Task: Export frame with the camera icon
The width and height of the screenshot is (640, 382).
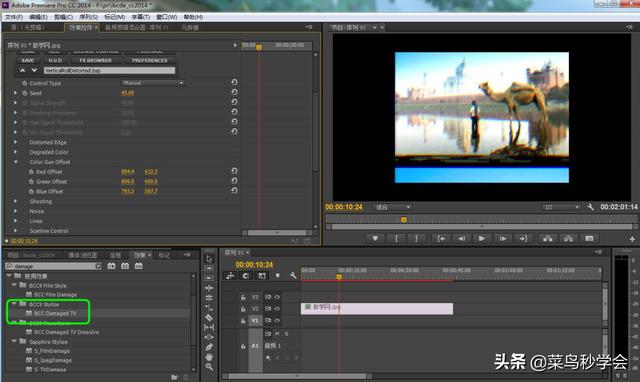Action: [589, 238]
